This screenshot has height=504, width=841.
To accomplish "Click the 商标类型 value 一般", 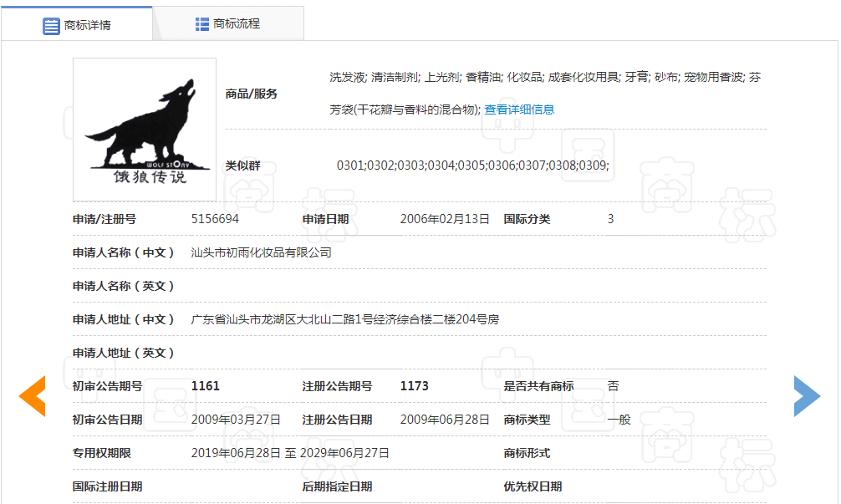I will (x=619, y=420).
